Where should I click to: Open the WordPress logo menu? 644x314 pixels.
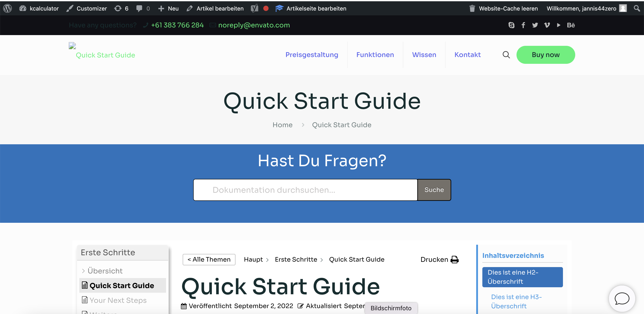click(7, 9)
